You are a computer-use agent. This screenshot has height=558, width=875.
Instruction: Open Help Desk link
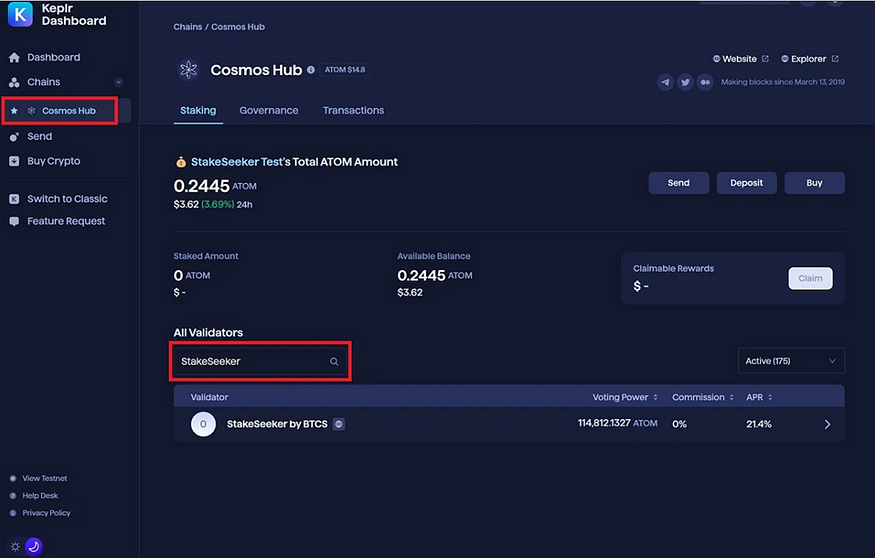40,496
